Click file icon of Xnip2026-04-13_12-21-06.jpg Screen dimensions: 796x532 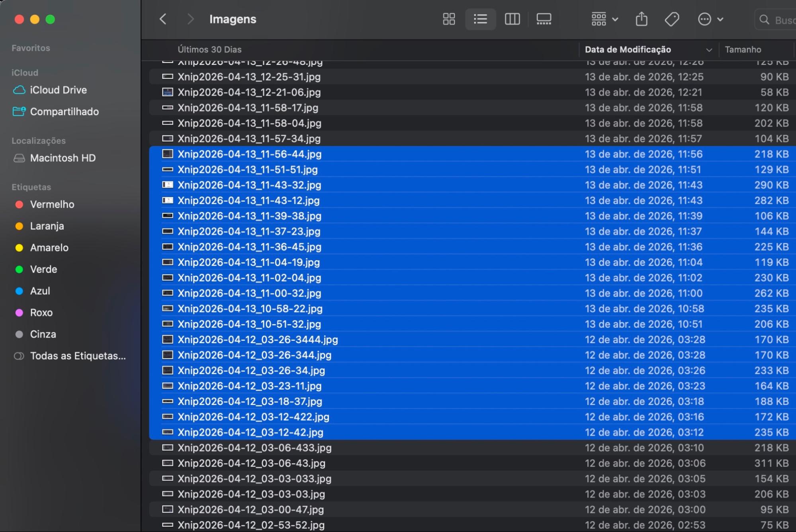tap(168, 92)
